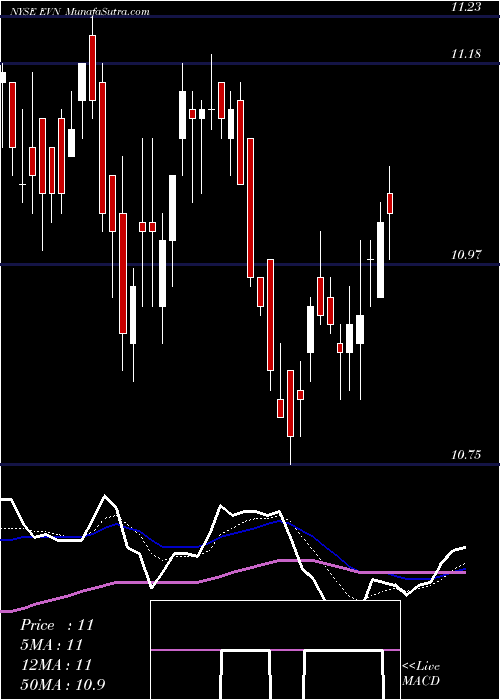This screenshot has width=500, height=700.
Task: Click the 'Price : 11' readout
Action: click(57, 625)
